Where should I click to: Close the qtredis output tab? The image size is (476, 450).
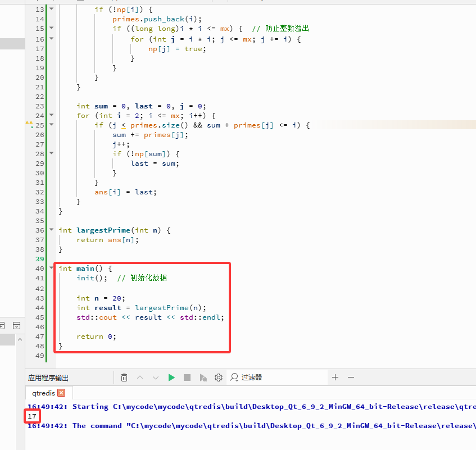click(61, 393)
